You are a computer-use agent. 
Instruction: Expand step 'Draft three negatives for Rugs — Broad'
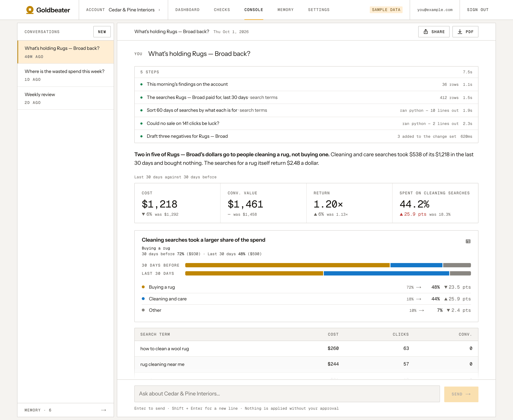(x=306, y=136)
